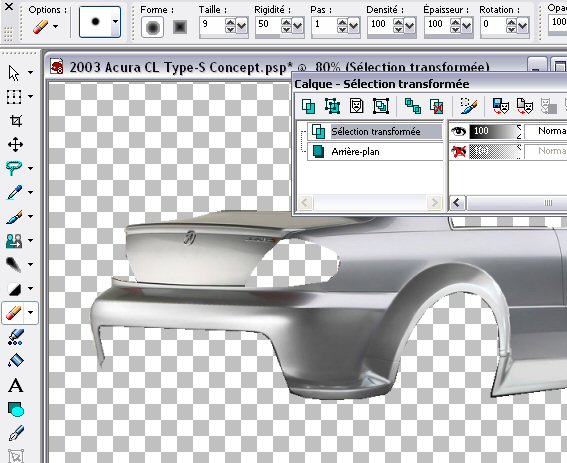The image size is (567, 463).
Task: Click the document title bar icon
Action: (x=56, y=66)
